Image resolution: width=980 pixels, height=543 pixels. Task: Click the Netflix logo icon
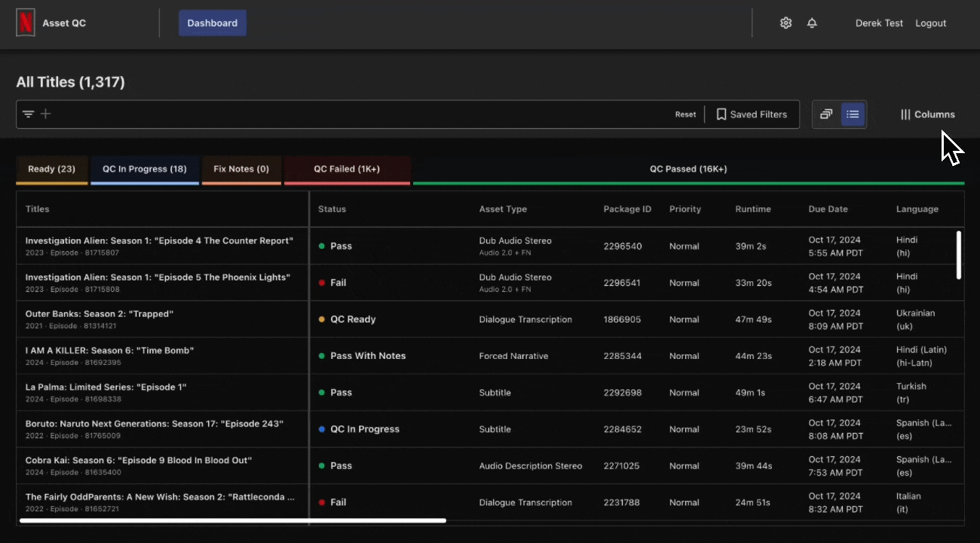pos(26,23)
